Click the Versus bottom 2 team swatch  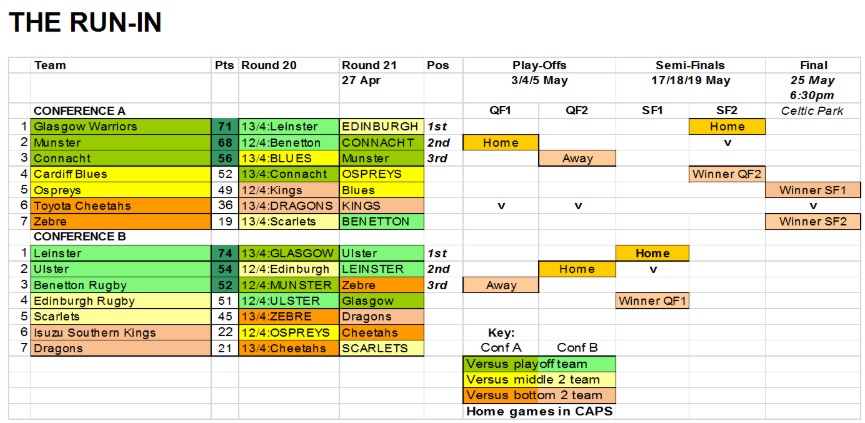click(x=540, y=396)
